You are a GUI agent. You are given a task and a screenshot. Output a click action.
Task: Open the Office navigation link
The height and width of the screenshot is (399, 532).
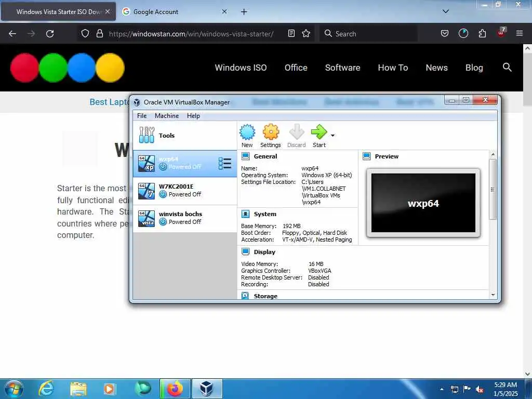296,68
